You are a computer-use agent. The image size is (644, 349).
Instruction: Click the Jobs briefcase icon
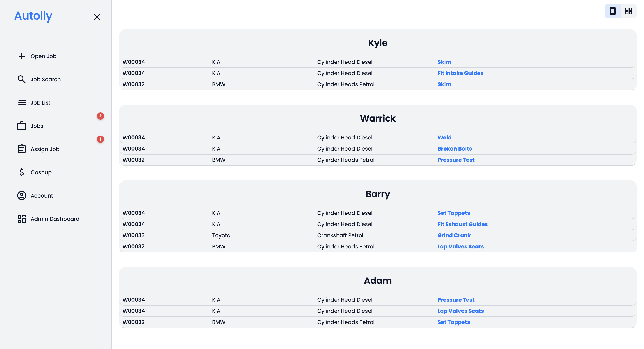point(22,126)
